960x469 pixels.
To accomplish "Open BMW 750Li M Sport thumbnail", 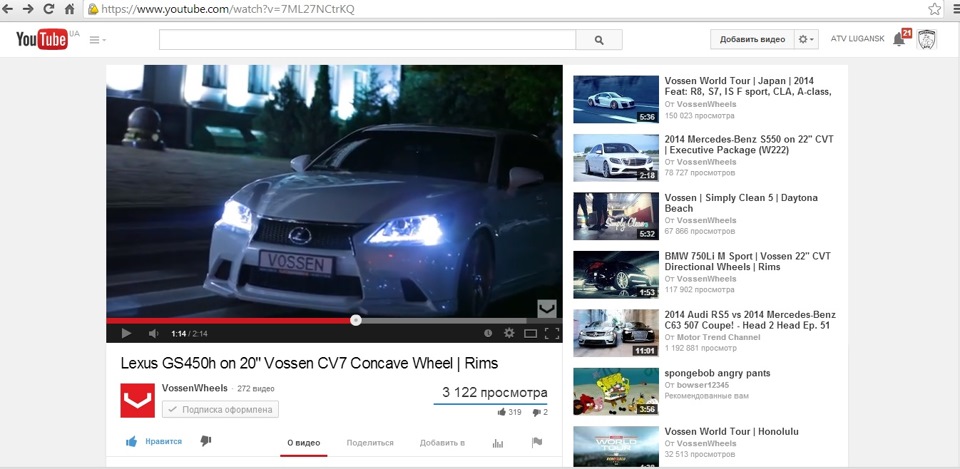I will tap(616, 274).
